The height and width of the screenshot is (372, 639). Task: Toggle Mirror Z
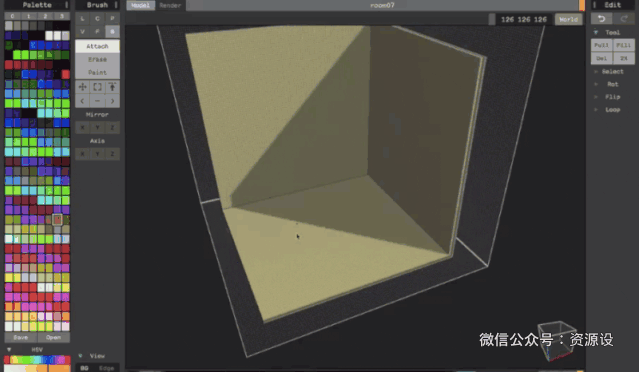[112, 128]
